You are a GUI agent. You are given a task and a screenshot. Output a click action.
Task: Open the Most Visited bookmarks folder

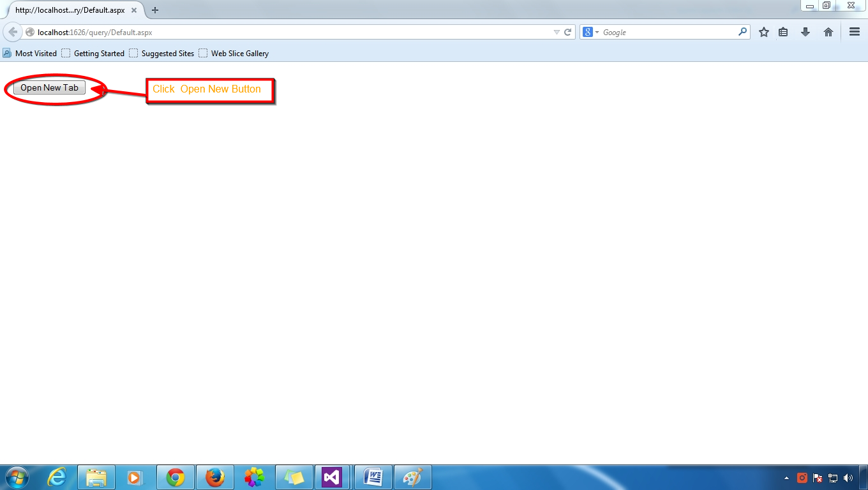pyautogui.click(x=30, y=54)
